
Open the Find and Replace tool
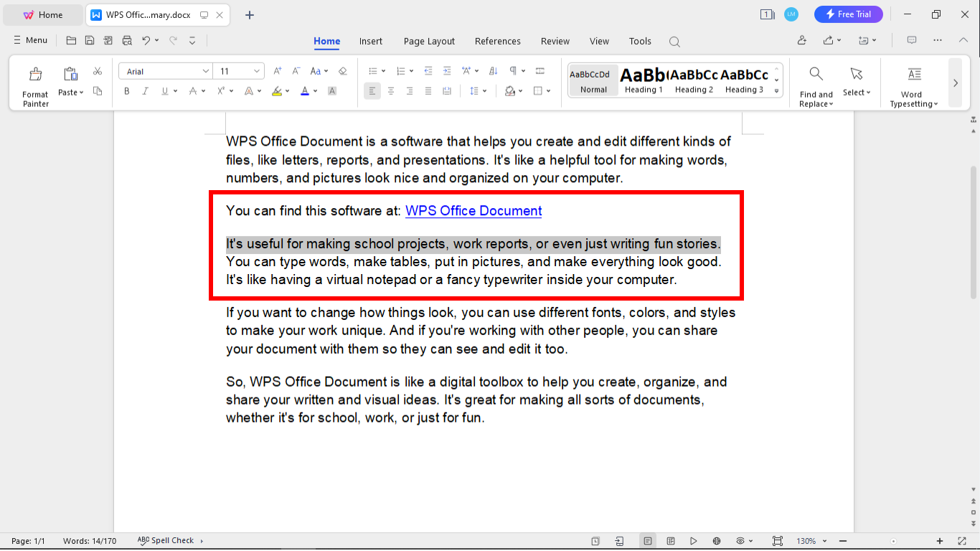coord(815,81)
